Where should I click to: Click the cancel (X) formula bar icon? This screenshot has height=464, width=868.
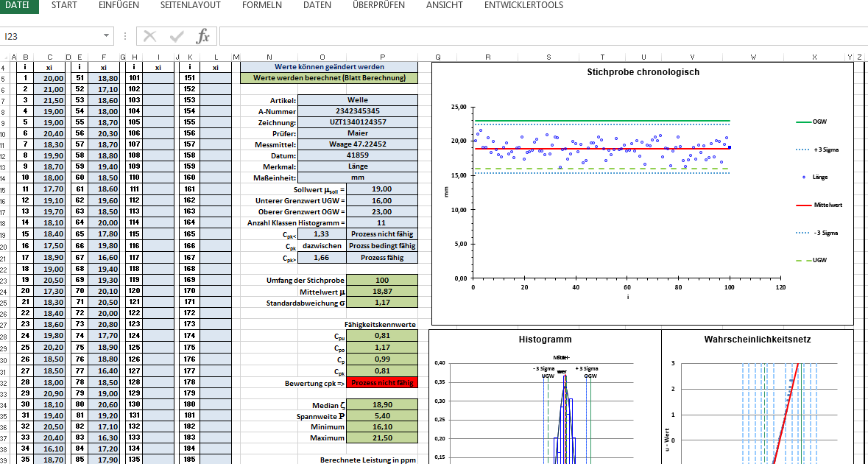pyautogui.click(x=149, y=37)
